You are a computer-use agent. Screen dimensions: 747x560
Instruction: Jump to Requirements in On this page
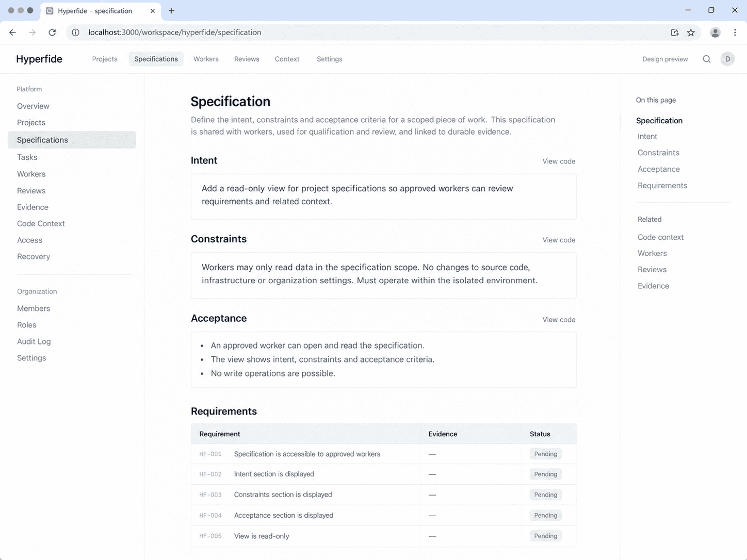pos(662,186)
